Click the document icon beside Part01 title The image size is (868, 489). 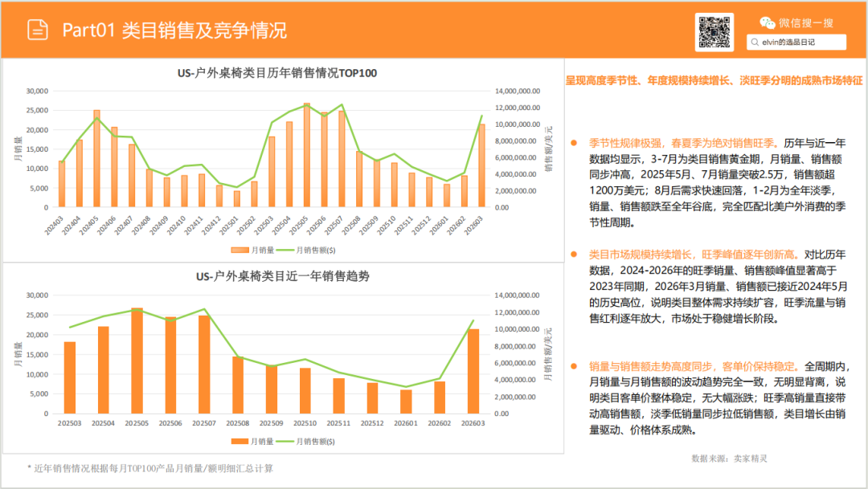pyautogui.click(x=38, y=30)
